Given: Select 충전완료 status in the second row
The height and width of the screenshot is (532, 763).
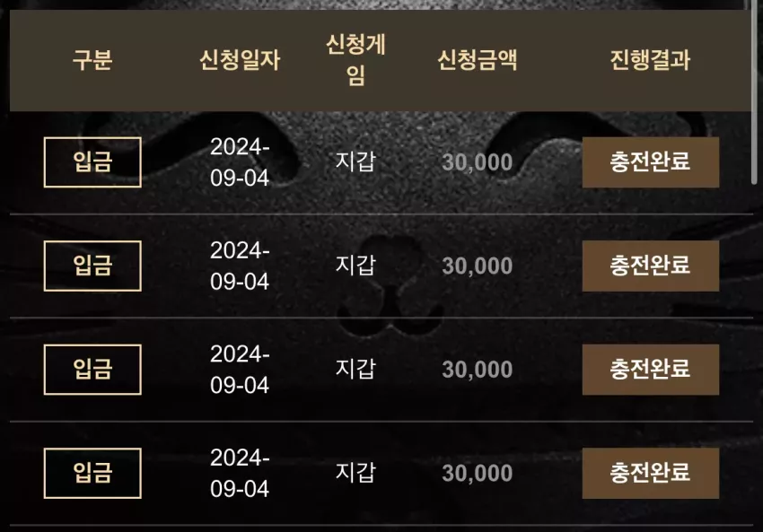Looking at the screenshot, I should (x=651, y=266).
